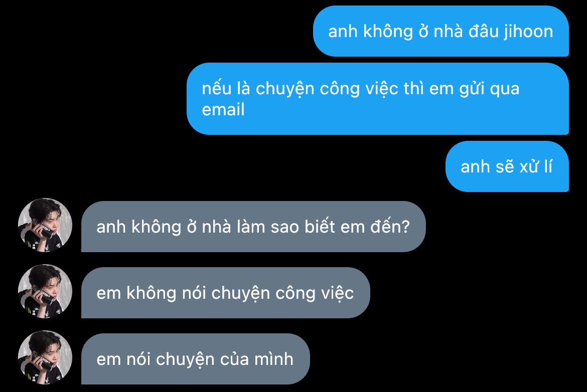This screenshot has width=587, height=392.
Task: Click the hair in the top avatar photo
Action: [x=44, y=208]
